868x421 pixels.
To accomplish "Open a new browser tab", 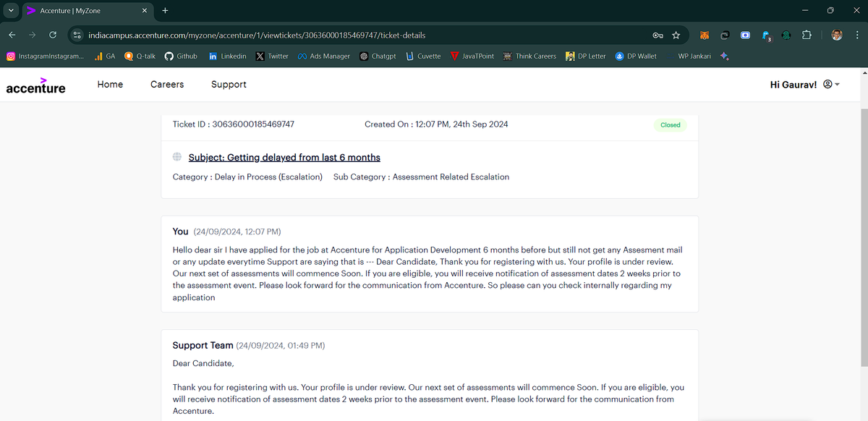I will (x=165, y=11).
